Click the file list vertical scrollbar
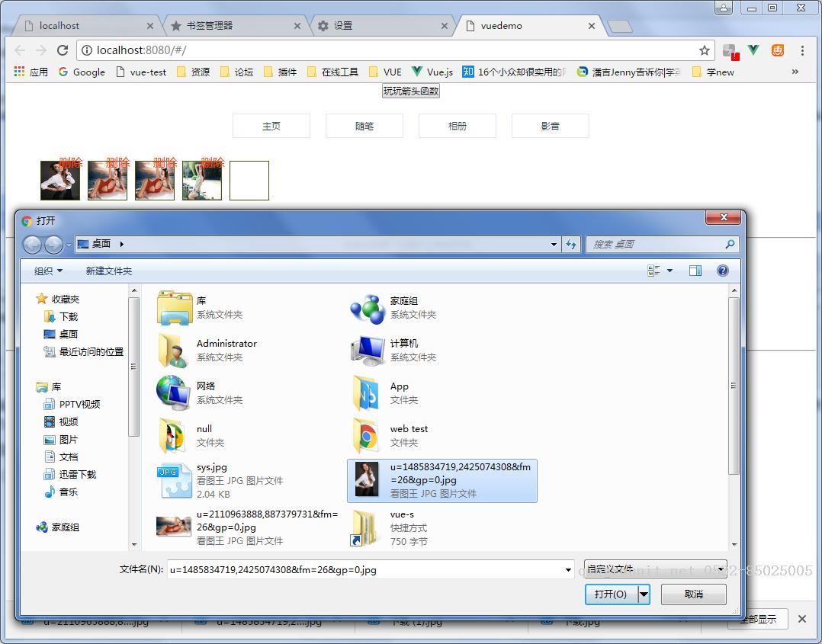The height and width of the screenshot is (644, 822). point(734,386)
